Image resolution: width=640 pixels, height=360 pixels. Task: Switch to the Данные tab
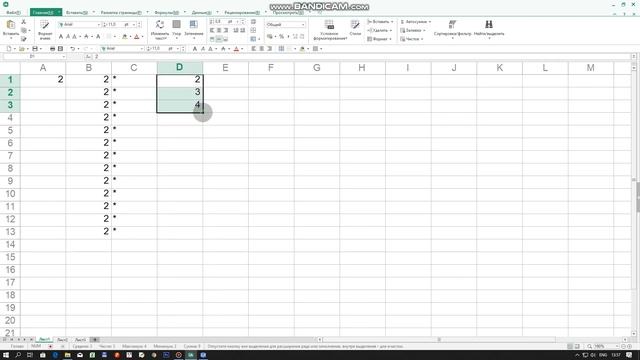pyautogui.click(x=202, y=13)
